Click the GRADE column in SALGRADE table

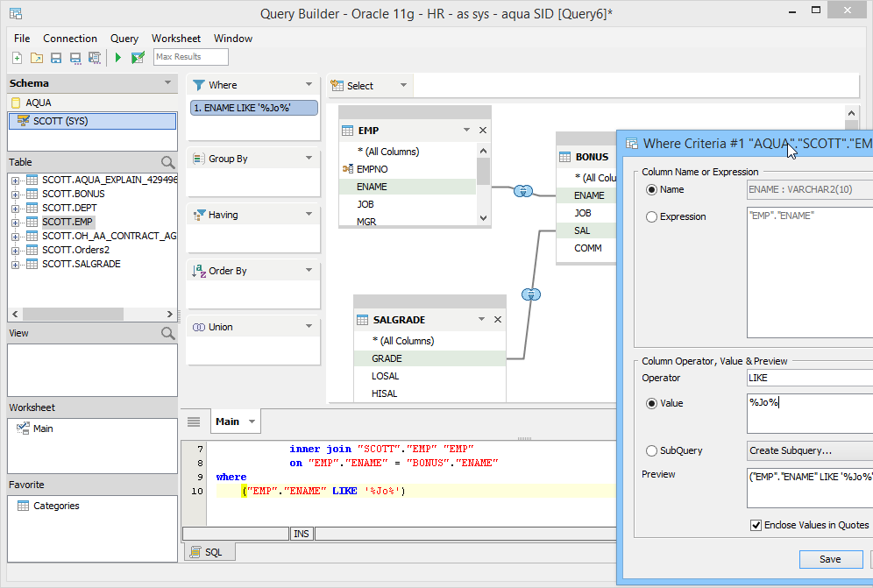click(x=429, y=358)
